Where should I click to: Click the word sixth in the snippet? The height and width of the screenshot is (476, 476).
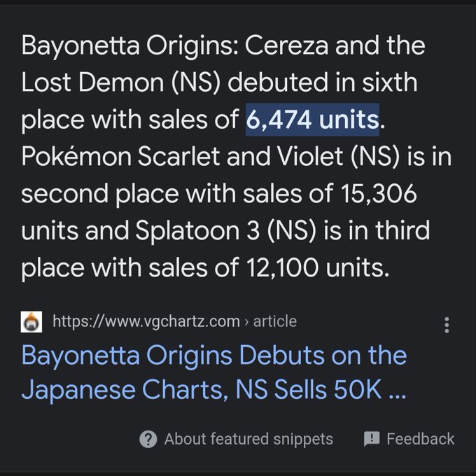pos(387,83)
